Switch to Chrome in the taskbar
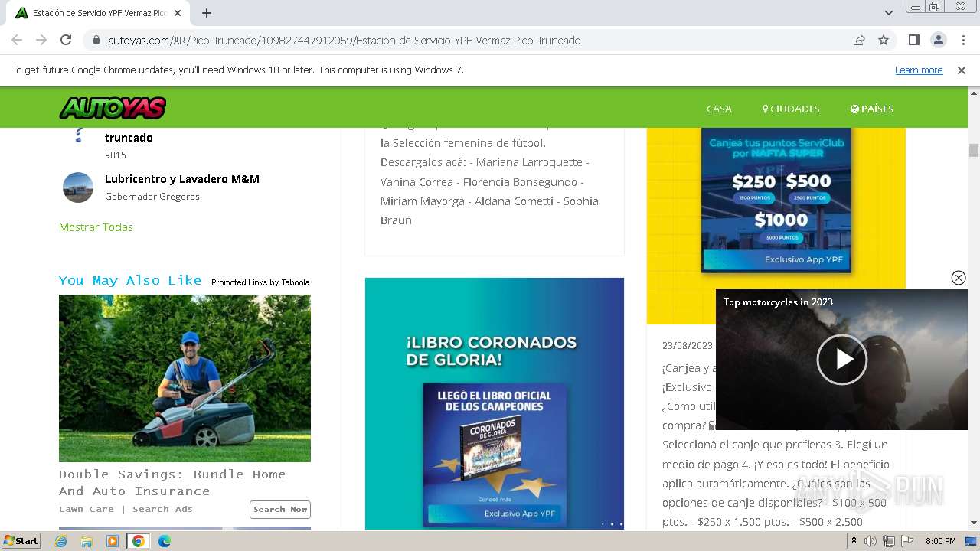Viewport: 980px width, 551px height. pos(138,541)
